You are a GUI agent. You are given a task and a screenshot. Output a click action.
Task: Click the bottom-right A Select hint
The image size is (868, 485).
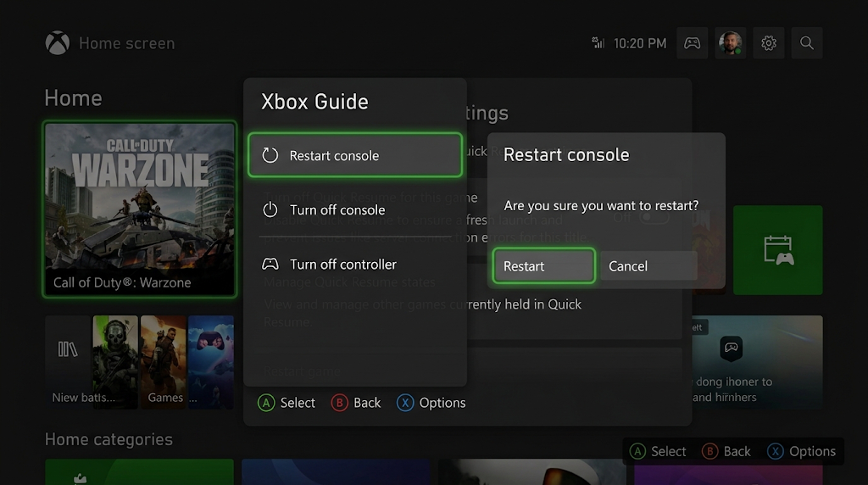tap(658, 451)
